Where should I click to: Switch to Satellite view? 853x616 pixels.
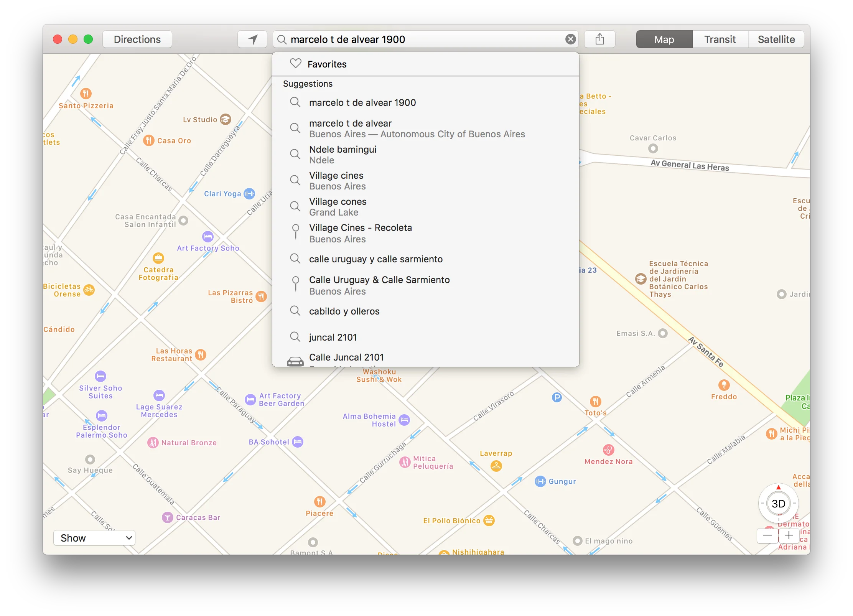(776, 39)
